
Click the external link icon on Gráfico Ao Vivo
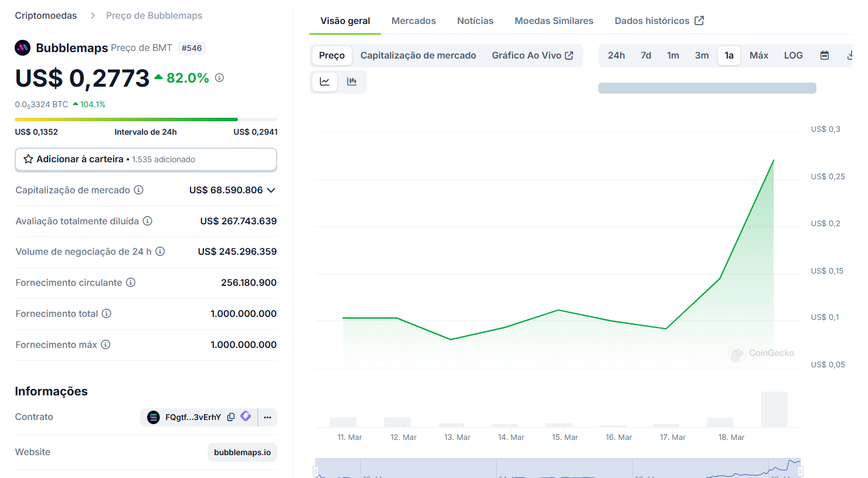coord(569,55)
